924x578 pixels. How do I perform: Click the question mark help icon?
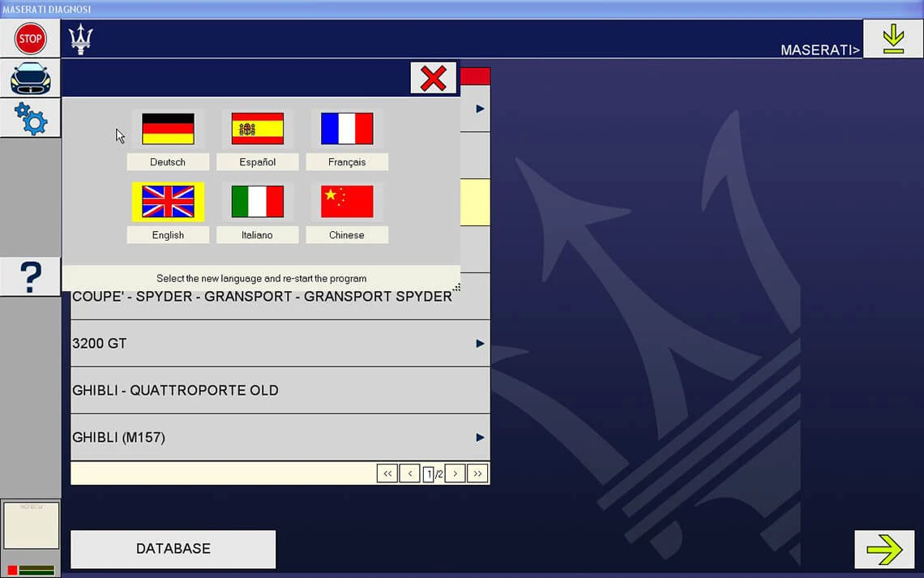31,277
